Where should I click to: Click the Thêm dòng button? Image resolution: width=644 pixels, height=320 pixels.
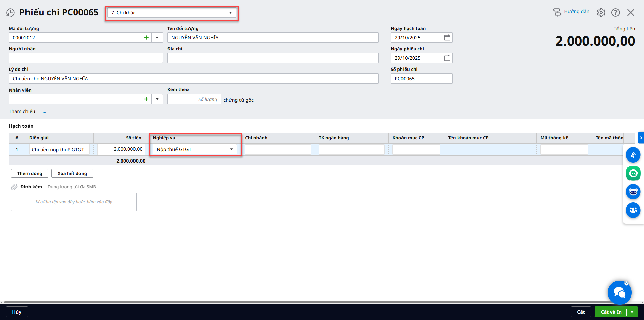(30, 173)
